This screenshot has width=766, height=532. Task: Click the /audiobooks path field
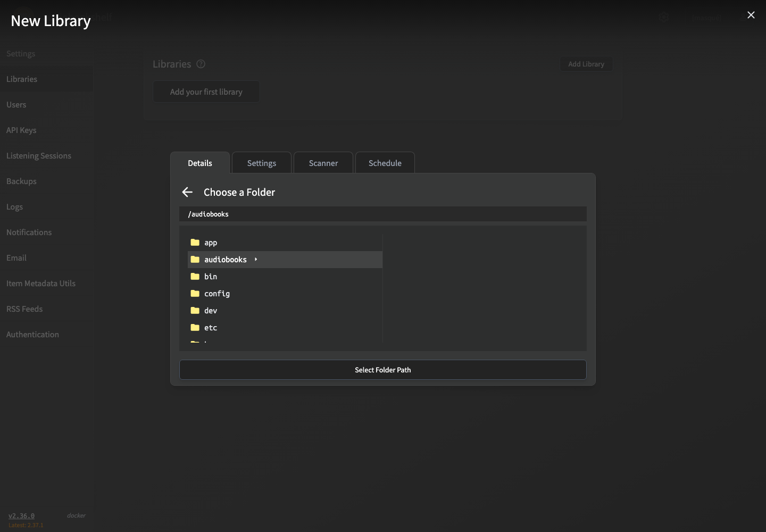(383, 214)
